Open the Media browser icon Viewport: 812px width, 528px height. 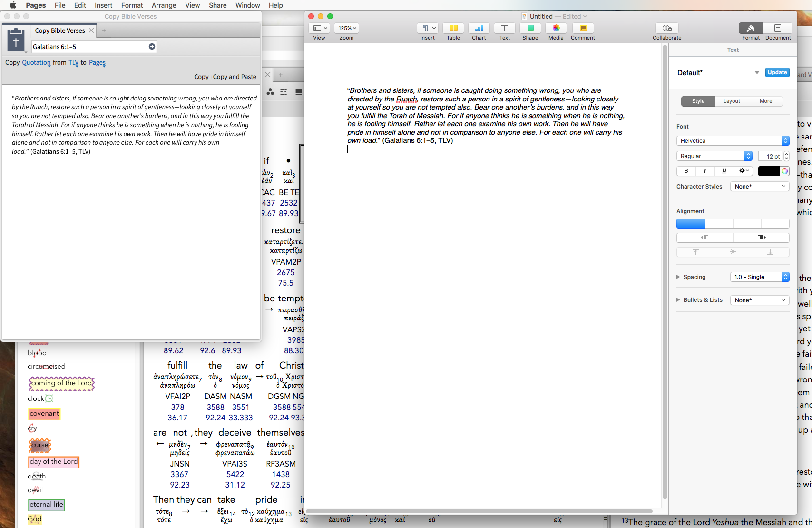(556, 28)
